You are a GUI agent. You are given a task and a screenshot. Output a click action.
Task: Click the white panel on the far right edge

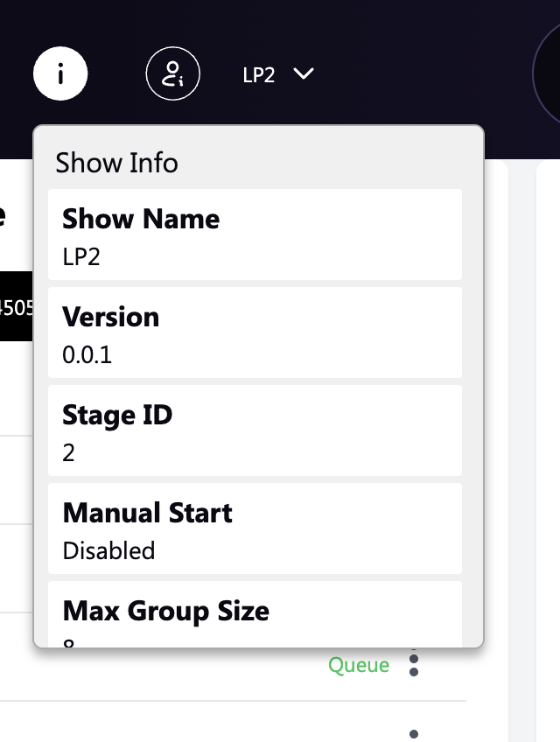coord(549,437)
